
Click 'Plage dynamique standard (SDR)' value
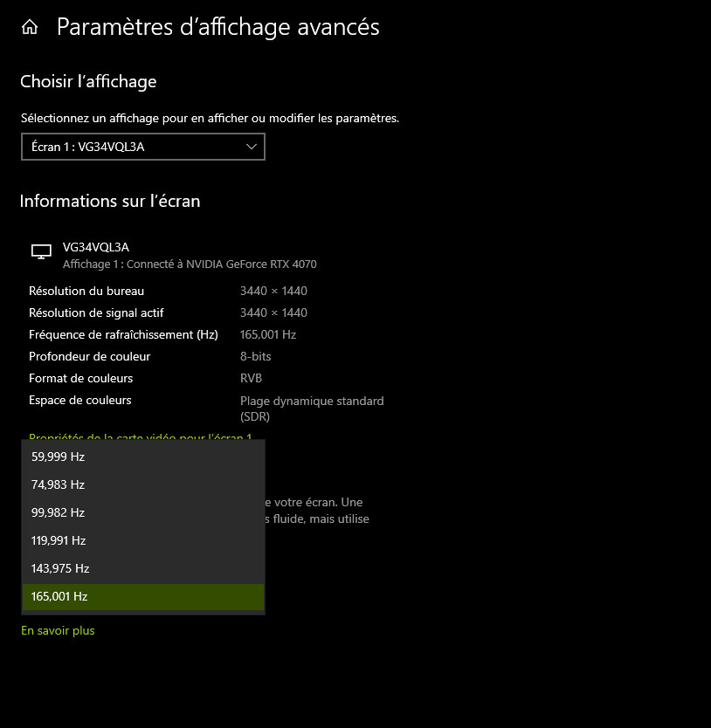tap(312, 409)
